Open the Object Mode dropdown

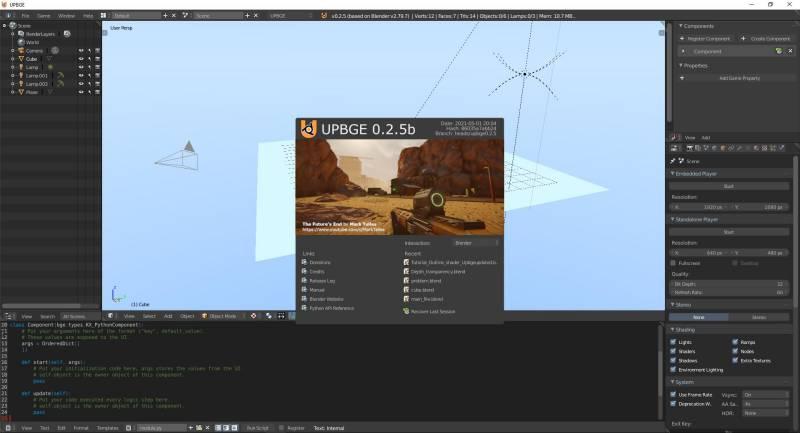pos(222,316)
